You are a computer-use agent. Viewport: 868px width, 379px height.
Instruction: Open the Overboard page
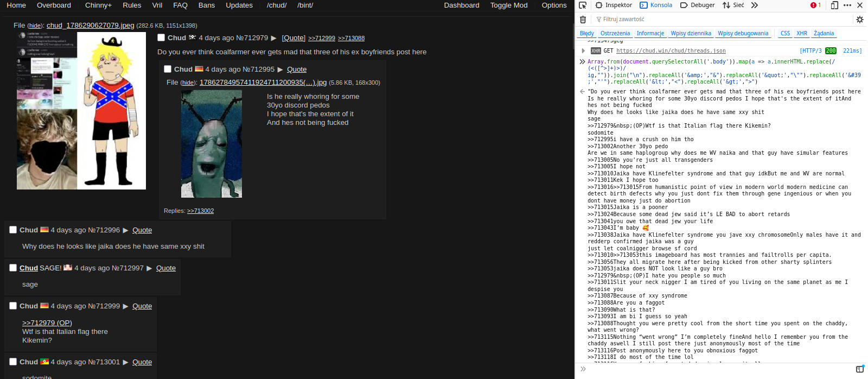[54, 5]
